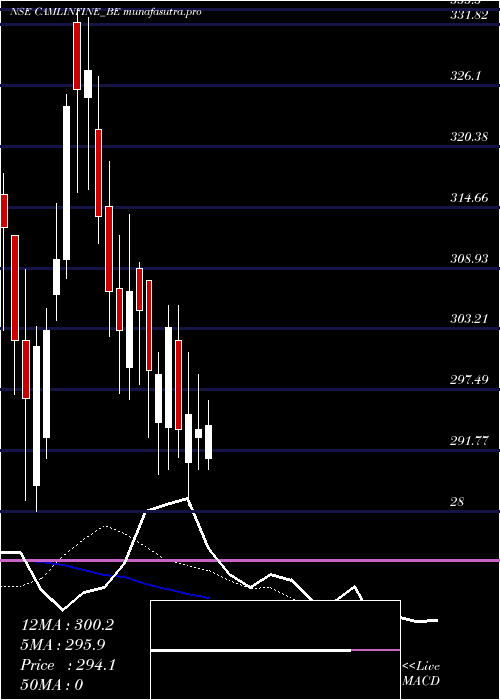Viewport: 500px width, 700px height.
Task: Click the MACD box at the bottom
Action: pyautogui.click(x=275, y=650)
